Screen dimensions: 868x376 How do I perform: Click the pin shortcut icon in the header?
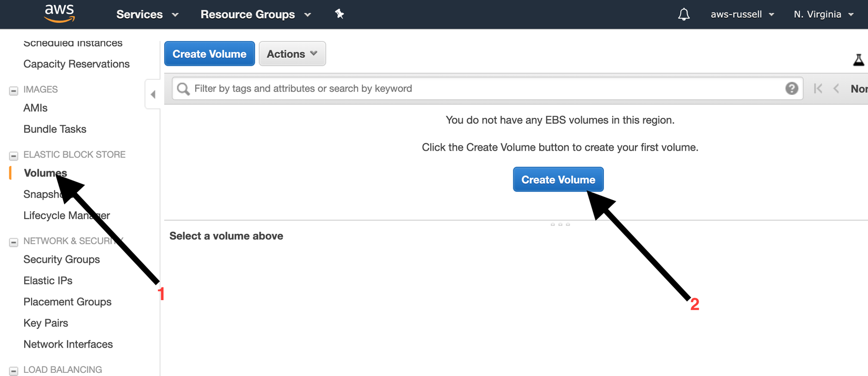(x=339, y=14)
